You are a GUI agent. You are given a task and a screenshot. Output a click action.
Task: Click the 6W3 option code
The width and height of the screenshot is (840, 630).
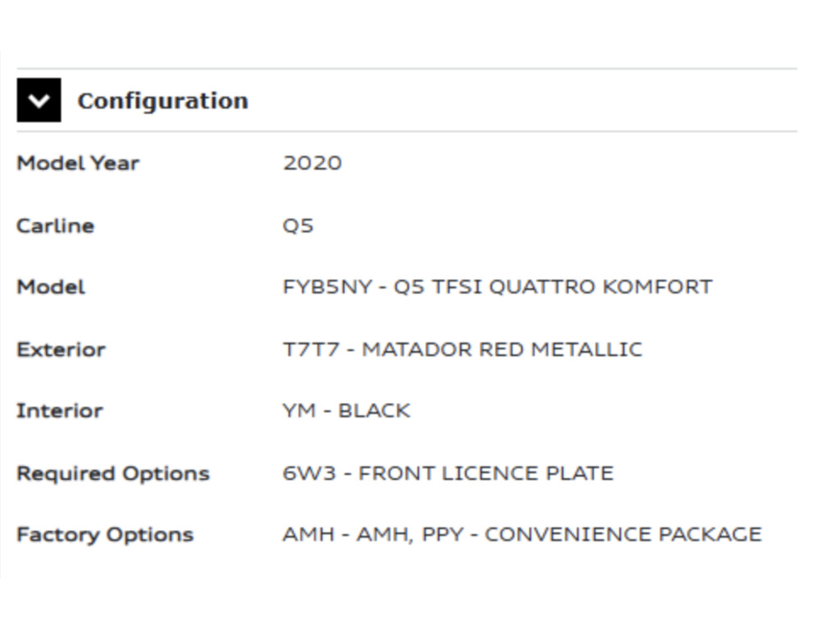coord(309,473)
